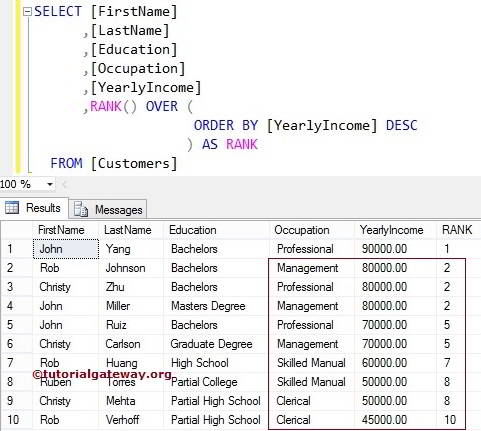The width and height of the screenshot is (481, 431).
Task: Click the Mehta last name cell
Action: tap(131, 401)
